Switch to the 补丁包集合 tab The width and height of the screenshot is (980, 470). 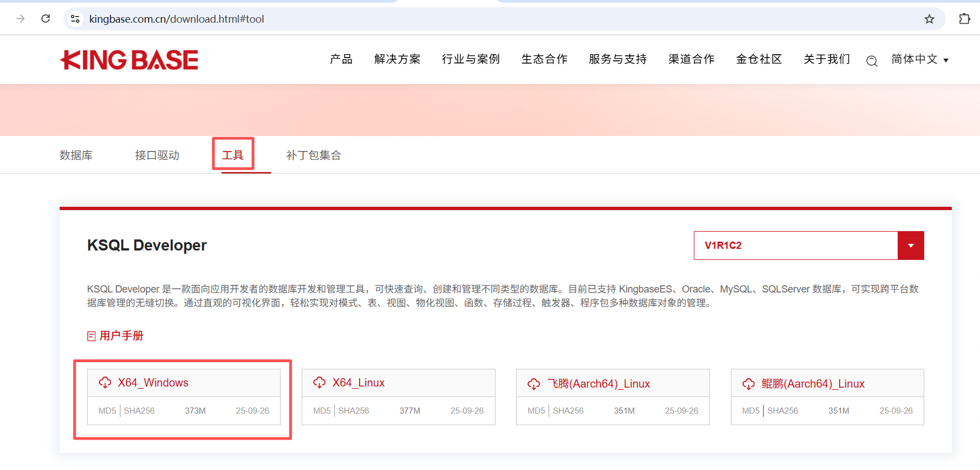(313, 155)
